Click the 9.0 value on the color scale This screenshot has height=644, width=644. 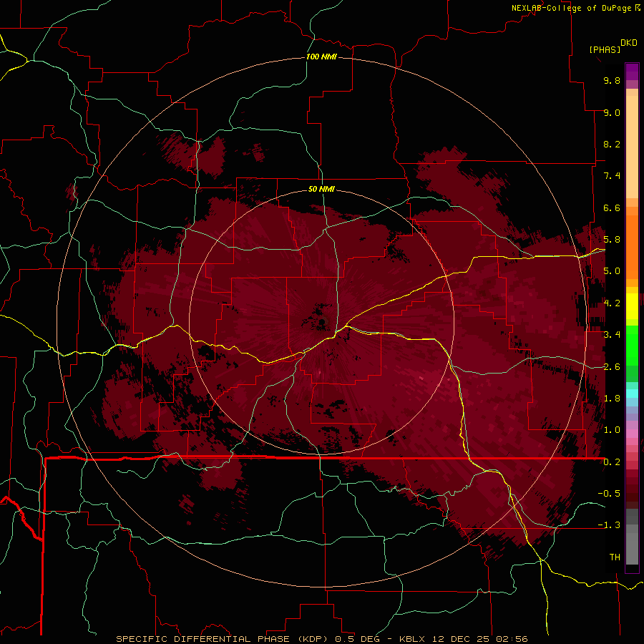pos(612,112)
